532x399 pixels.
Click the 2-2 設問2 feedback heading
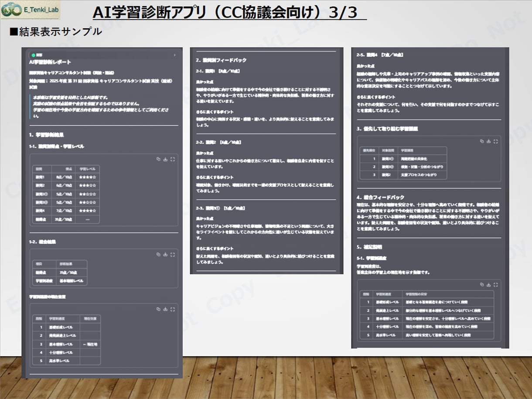click(x=218, y=142)
